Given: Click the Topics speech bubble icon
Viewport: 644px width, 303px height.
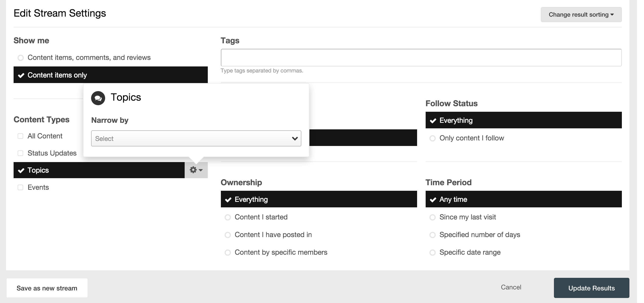Looking at the screenshot, I should 98,98.
